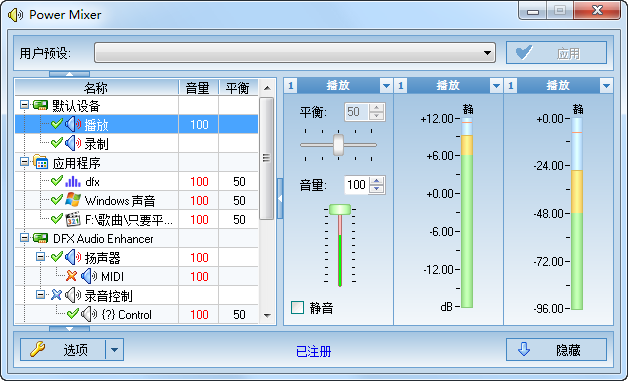The width and height of the screenshot is (628, 381).
Task: Click the 应用 apply button
Action: pyautogui.click(x=556, y=52)
